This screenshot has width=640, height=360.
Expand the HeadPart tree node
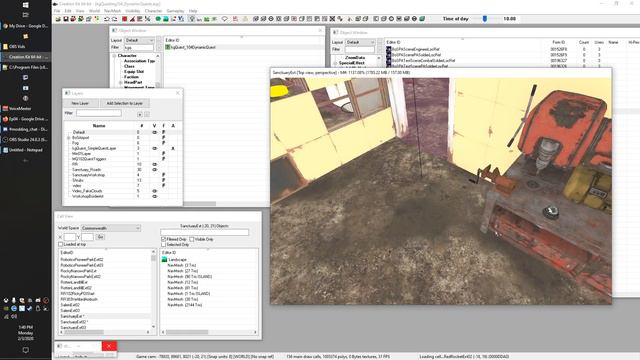120,82
